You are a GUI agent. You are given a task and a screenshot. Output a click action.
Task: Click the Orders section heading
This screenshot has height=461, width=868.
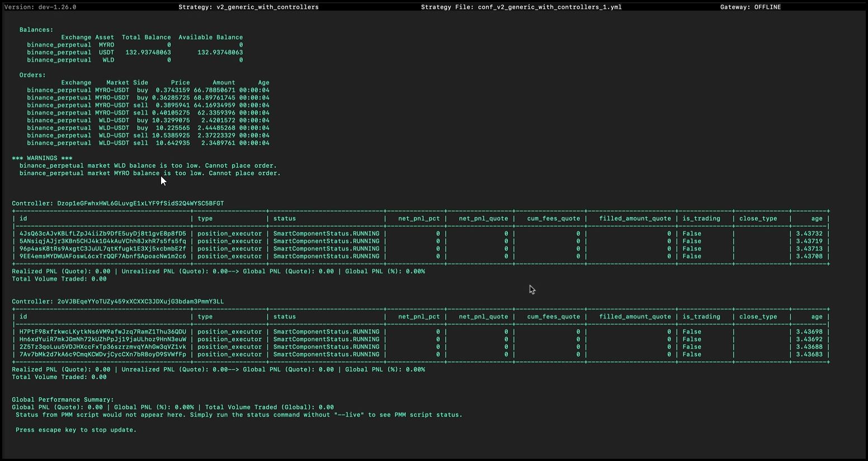tap(32, 74)
